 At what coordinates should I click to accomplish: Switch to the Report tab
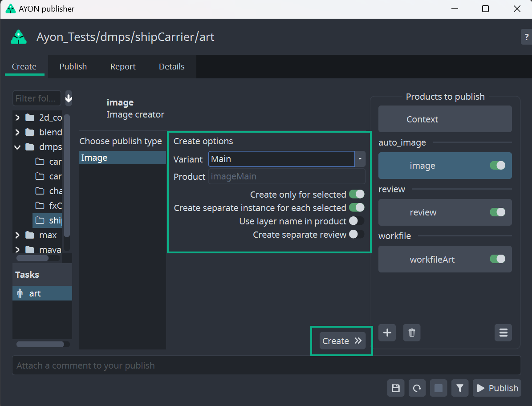[123, 67]
